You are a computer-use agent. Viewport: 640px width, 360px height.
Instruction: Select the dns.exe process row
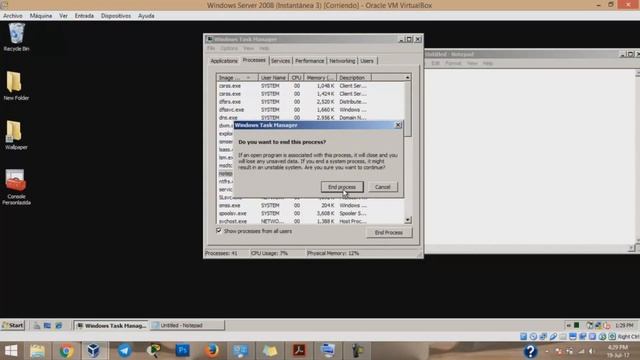(310, 118)
